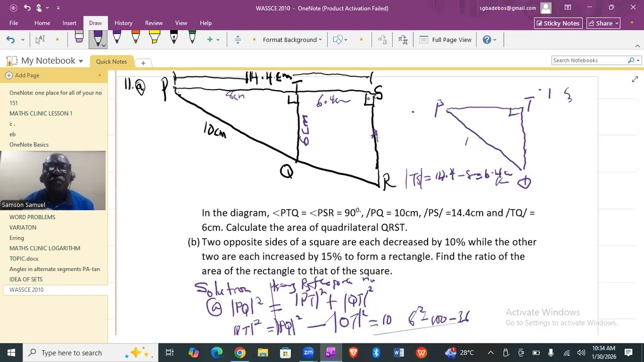Open the Zoom app on the taskbar
Screen dimensions: 644x362
[x=308, y=353]
